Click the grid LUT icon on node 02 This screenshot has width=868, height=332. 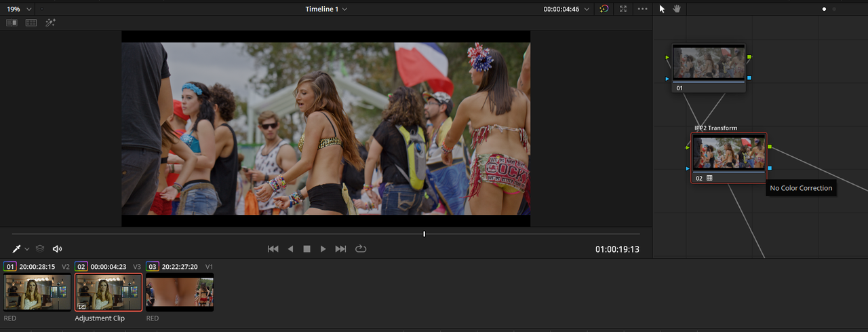(709, 178)
